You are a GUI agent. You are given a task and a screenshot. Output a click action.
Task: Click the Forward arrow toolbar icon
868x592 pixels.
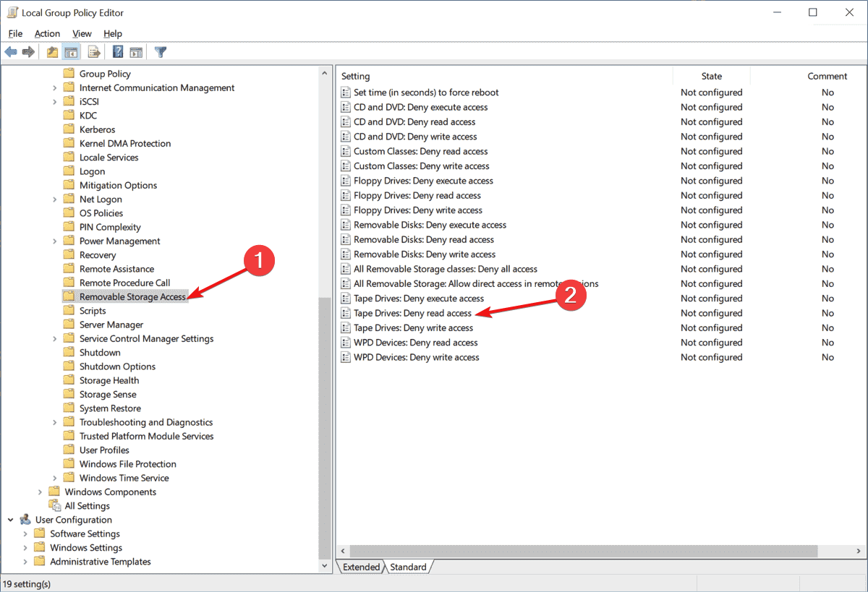(29, 52)
